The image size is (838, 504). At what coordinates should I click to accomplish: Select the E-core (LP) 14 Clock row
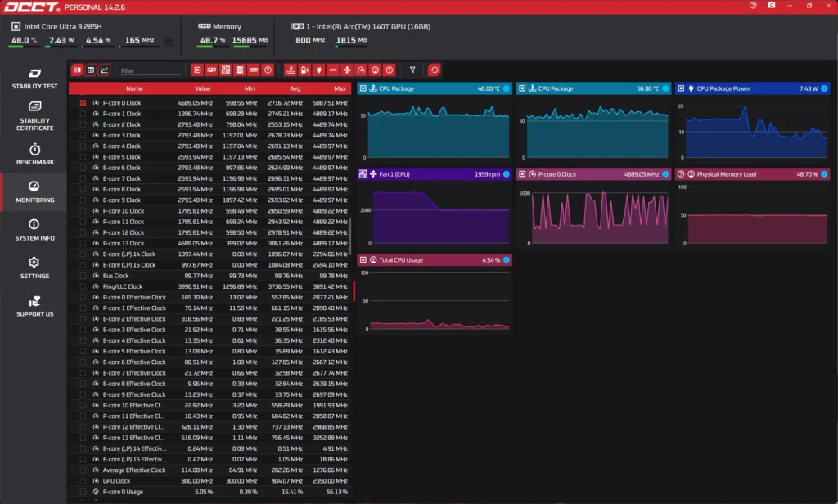pyautogui.click(x=209, y=254)
